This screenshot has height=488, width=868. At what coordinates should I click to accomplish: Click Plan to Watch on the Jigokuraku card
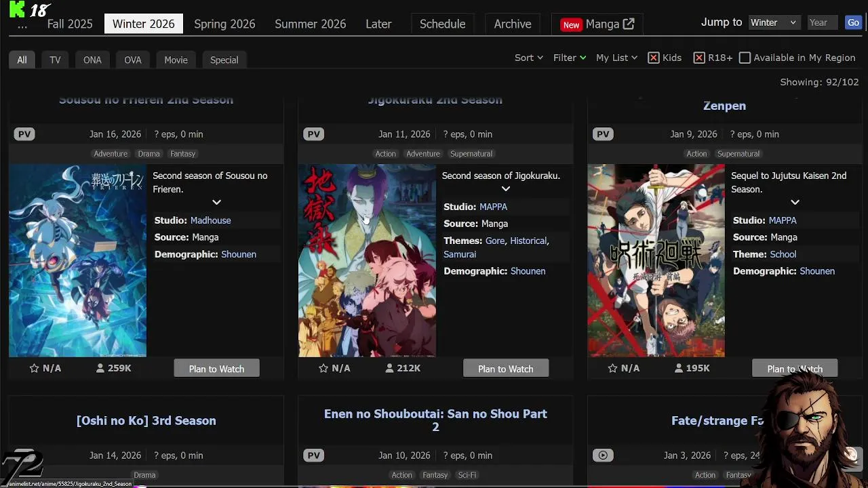click(505, 369)
